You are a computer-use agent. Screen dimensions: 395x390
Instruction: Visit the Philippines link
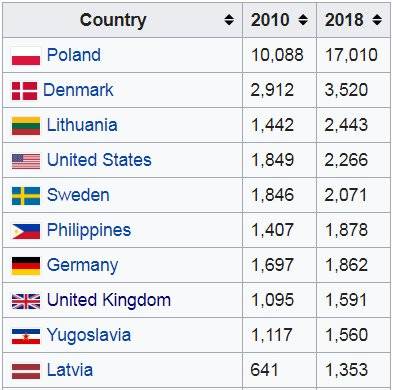point(89,231)
